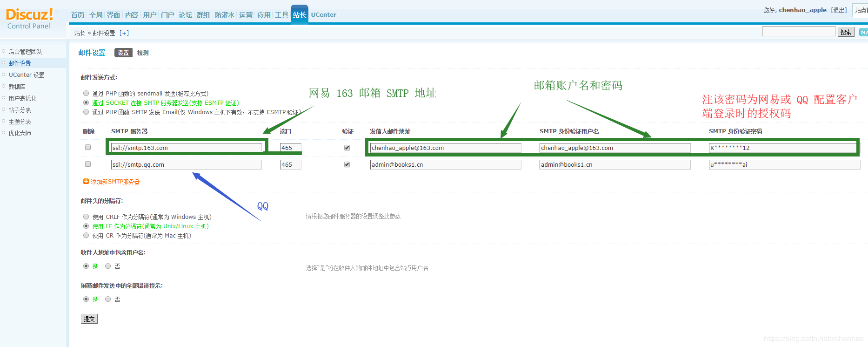Select 否 for including username in the recipient address
868x347 pixels.
click(108, 266)
